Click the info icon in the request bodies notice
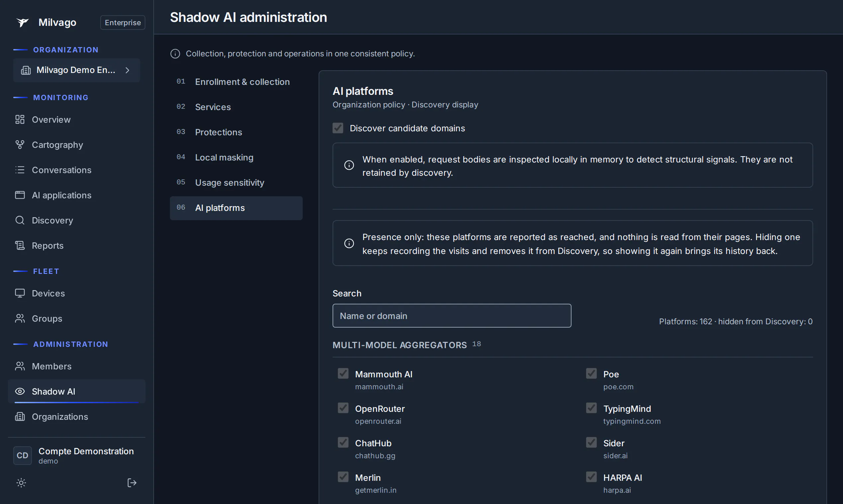This screenshot has height=504, width=843. 349,165
